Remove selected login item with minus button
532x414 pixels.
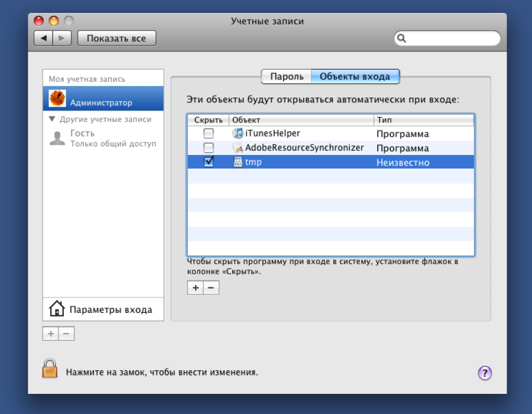(x=211, y=288)
